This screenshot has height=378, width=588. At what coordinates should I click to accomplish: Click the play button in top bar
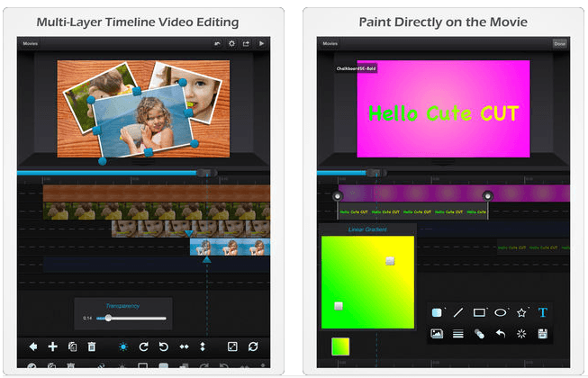(x=261, y=43)
